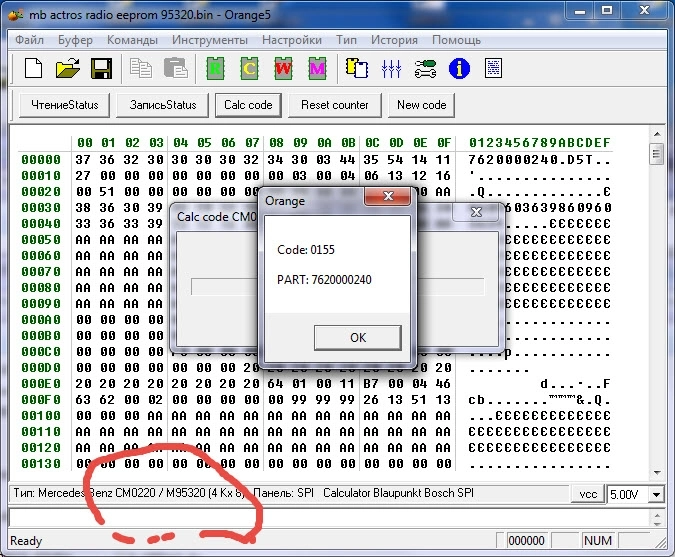
Task: Open a file with folder icon
Action: pos(68,68)
